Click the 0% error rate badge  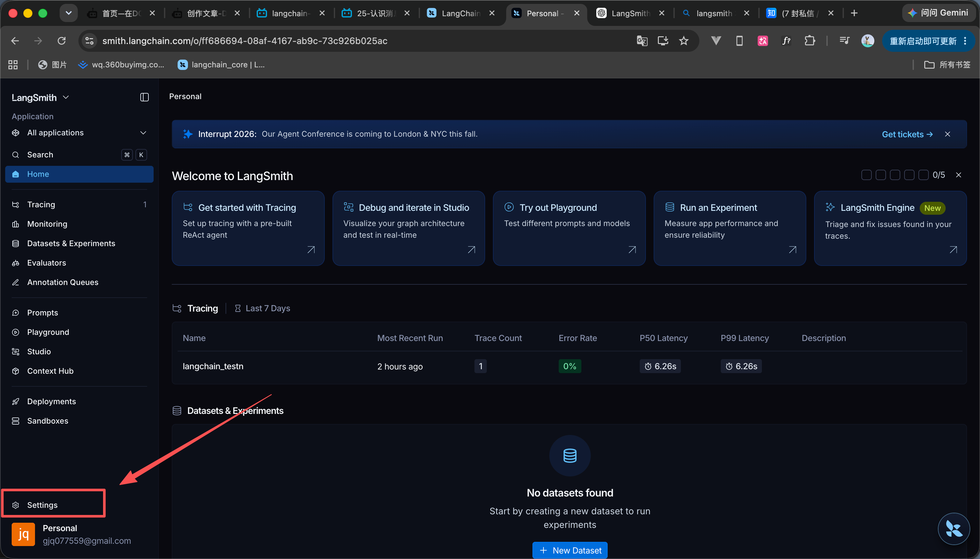pyautogui.click(x=569, y=366)
